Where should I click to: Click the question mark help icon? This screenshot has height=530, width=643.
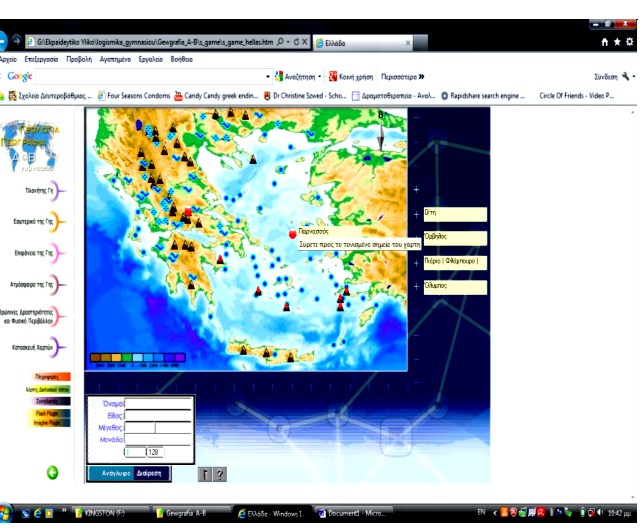point(220,475)
